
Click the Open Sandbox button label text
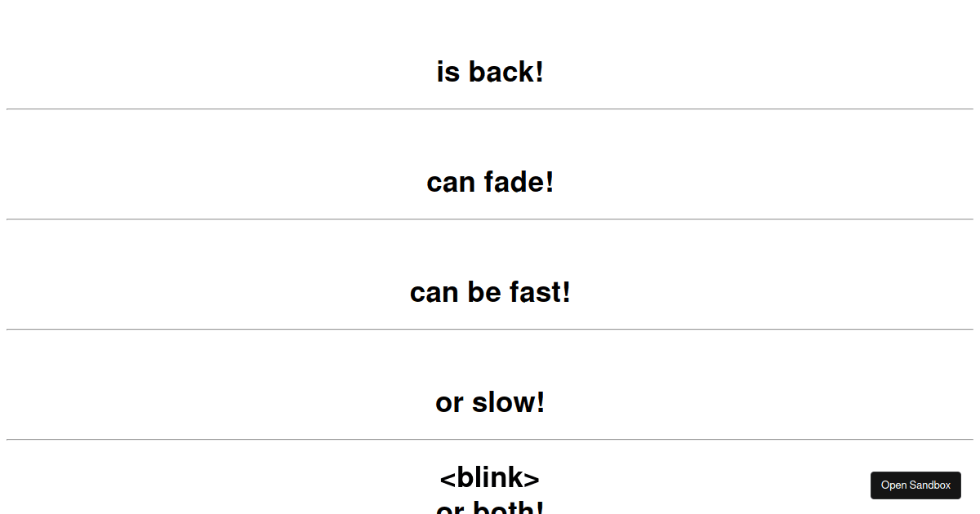point(915,485)
